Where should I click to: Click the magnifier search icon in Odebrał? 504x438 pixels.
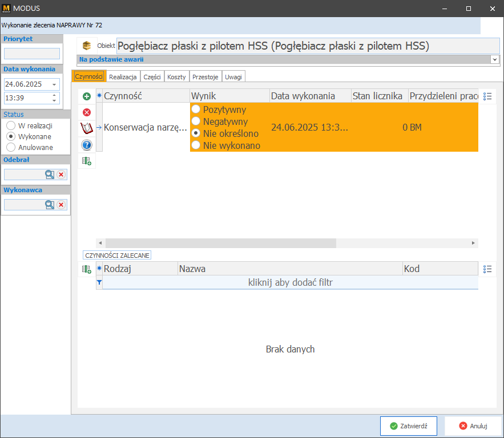click(x=50, y=175)
